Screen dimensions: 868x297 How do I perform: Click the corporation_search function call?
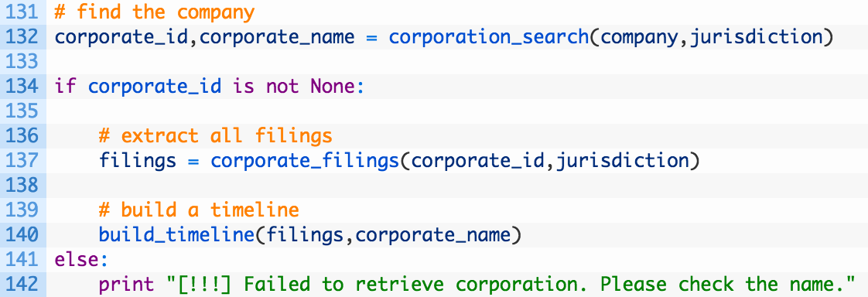489,37
